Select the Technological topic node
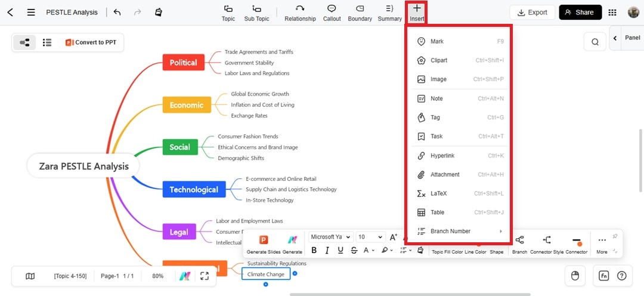This screenshot has width=644, height=296. point(194,190)
